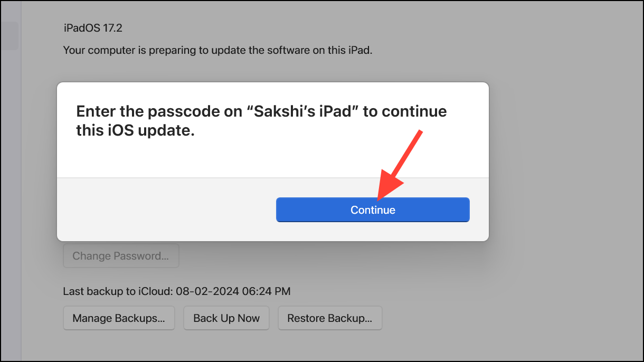
Task: Click the blue Continue button
Action: pos(373,210)
